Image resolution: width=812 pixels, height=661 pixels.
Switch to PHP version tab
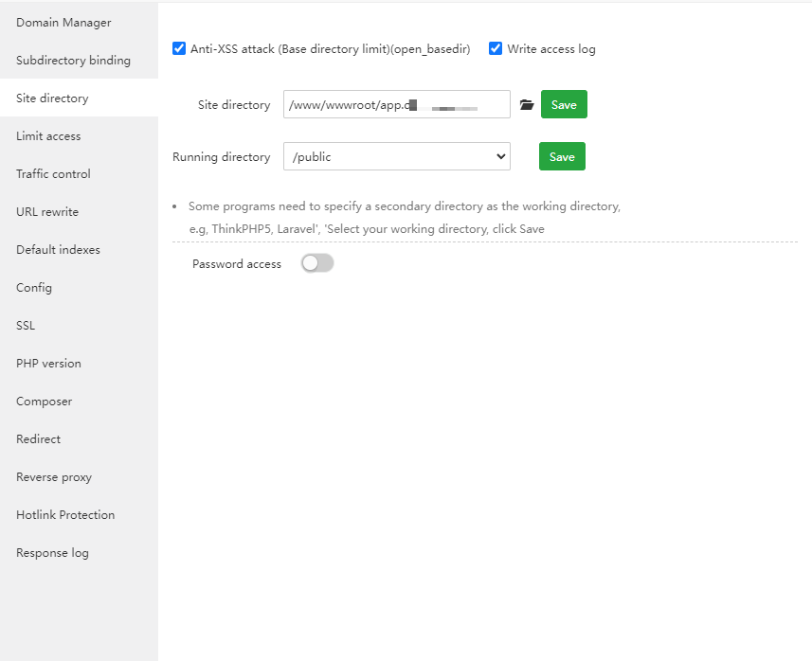coord(79,363)
